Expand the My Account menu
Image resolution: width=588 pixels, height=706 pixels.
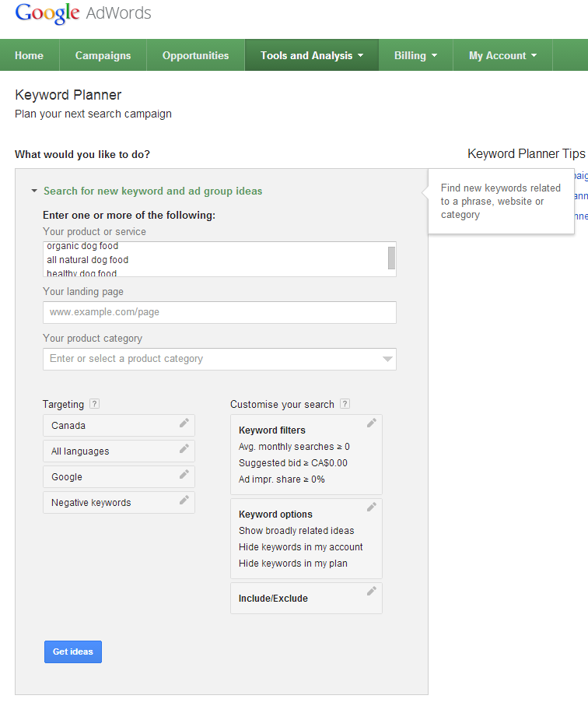point(502,55)
